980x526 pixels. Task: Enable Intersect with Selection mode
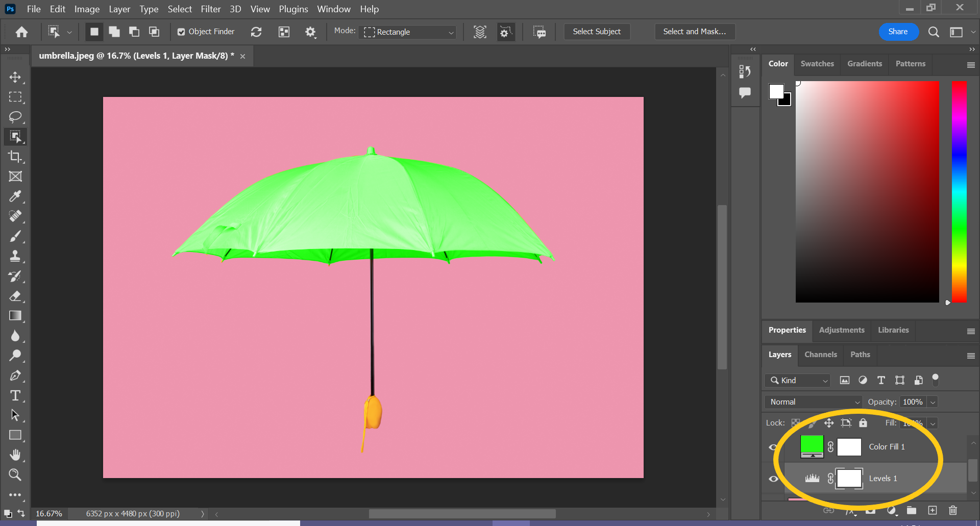pos(154,32)
